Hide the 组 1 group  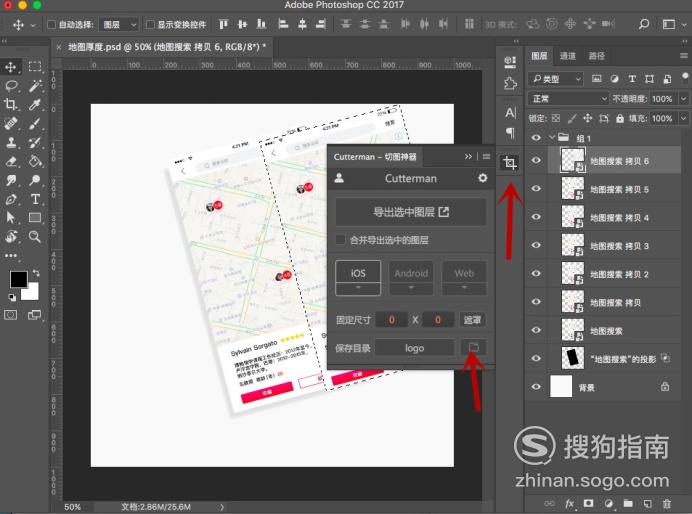(536, 138)
